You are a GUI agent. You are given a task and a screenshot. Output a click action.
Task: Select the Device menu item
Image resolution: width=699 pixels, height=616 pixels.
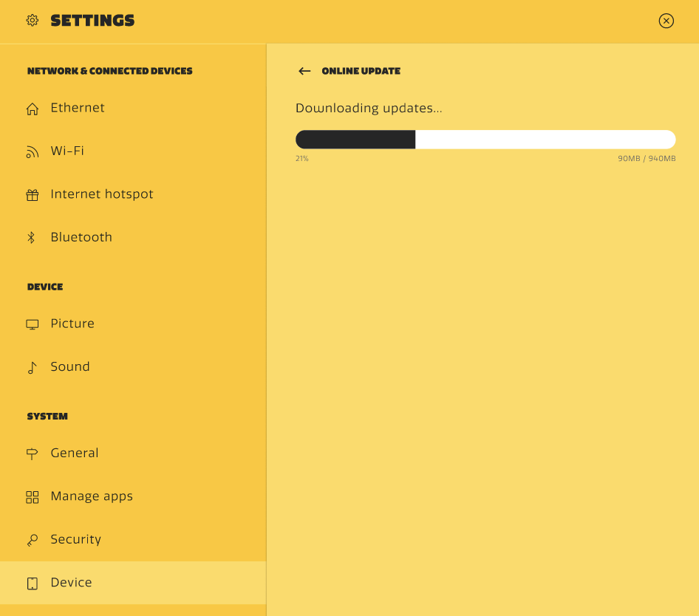133,583
